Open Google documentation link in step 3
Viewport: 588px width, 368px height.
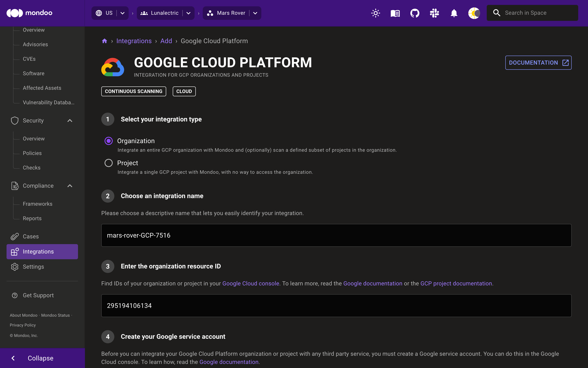pyautogui.click(x=373, y=284)
